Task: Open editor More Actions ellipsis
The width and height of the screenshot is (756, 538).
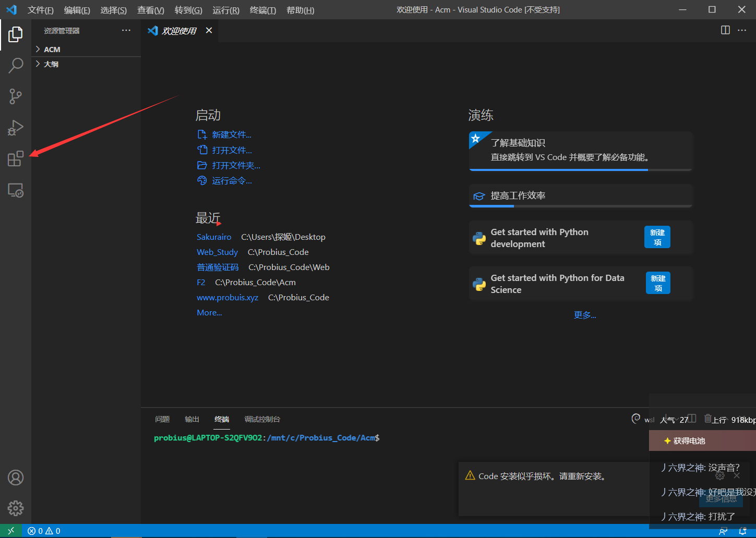Action: tap(742, 30)
